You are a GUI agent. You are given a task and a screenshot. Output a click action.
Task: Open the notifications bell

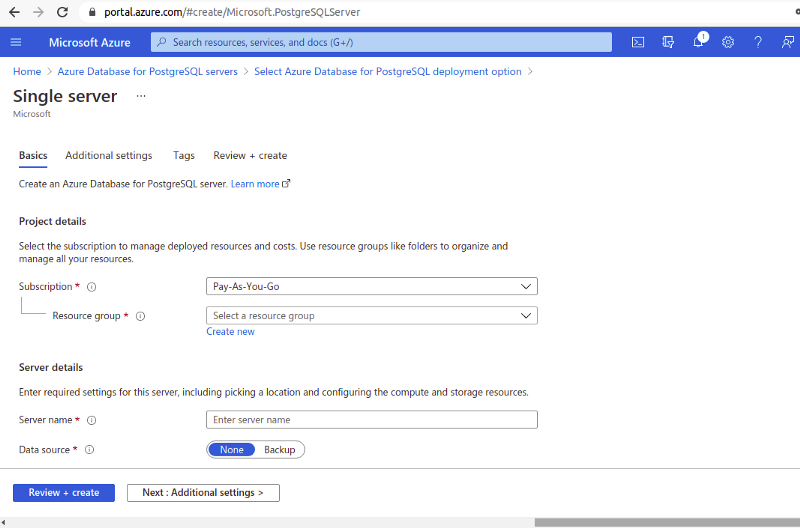699,42
